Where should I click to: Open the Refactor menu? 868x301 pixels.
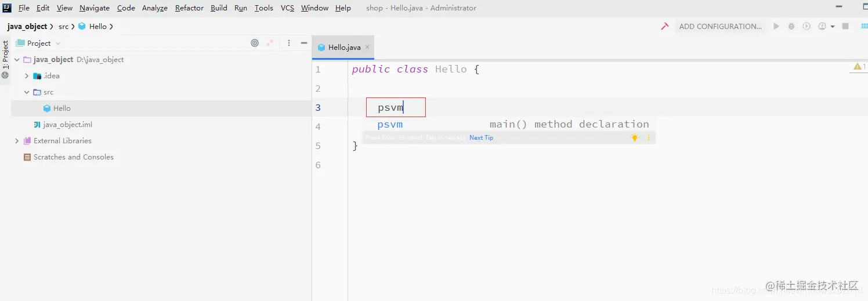click(189, 8)
